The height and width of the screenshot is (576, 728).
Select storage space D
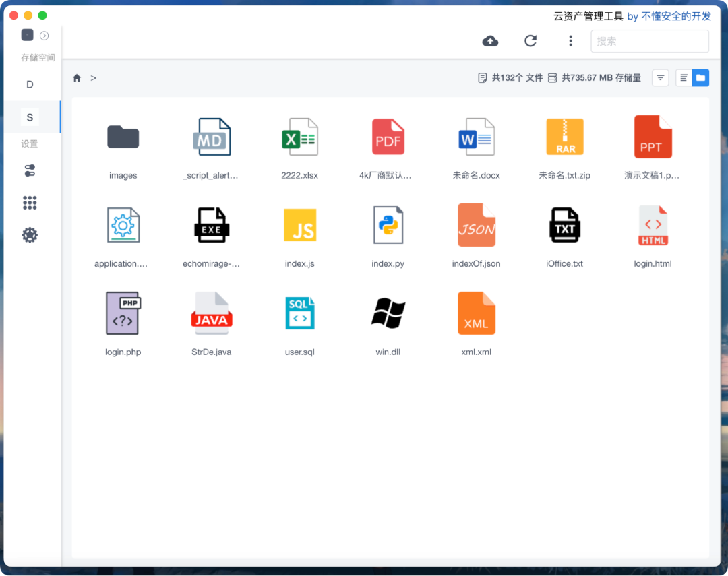click(30, 84)
